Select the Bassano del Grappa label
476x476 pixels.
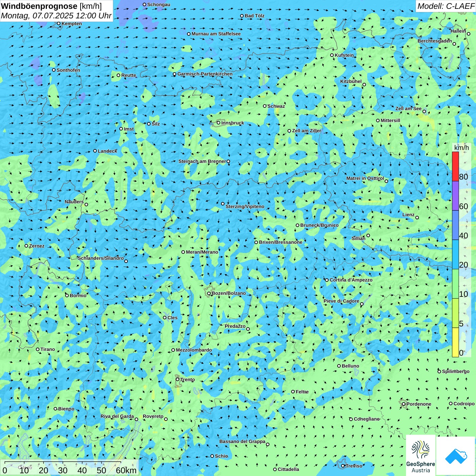[242, 441]
